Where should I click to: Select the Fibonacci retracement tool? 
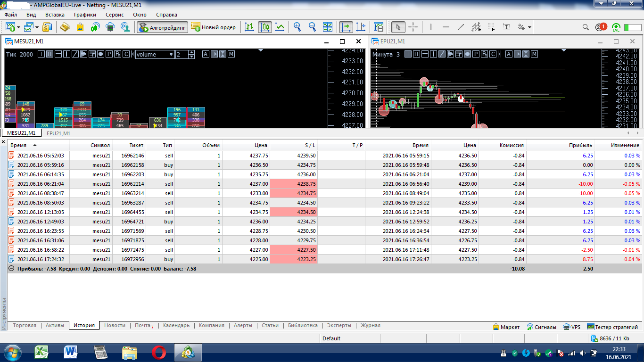pos(491,27)
